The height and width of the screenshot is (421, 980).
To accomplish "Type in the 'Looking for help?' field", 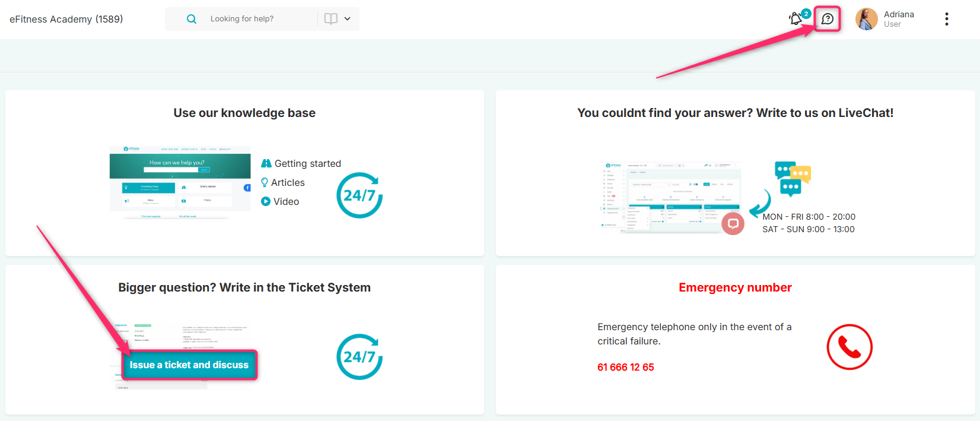I will (x=261, y=19).
